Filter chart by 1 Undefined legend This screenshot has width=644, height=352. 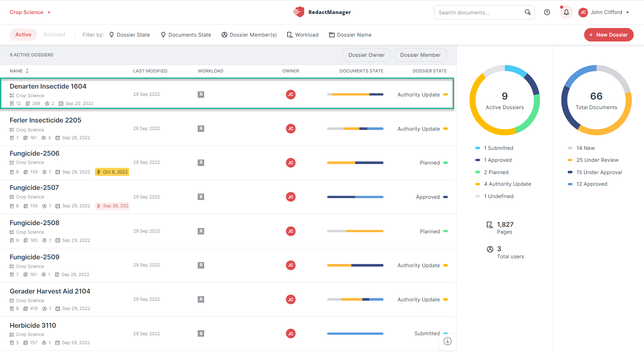click(494, 196)
